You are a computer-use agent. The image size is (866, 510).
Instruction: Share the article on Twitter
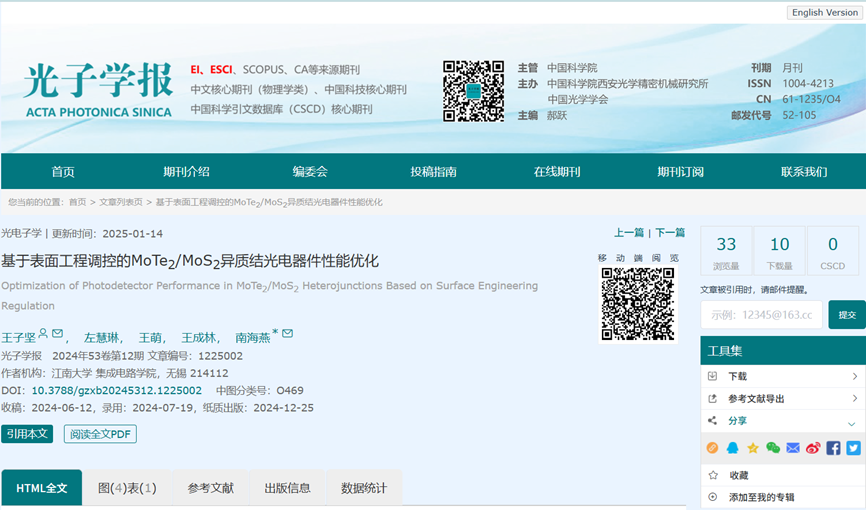(x=853, y=448)
